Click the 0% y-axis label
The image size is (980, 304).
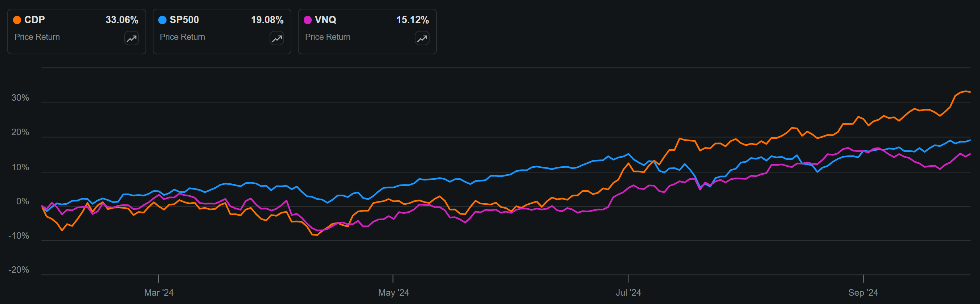[x=22, y=201]
